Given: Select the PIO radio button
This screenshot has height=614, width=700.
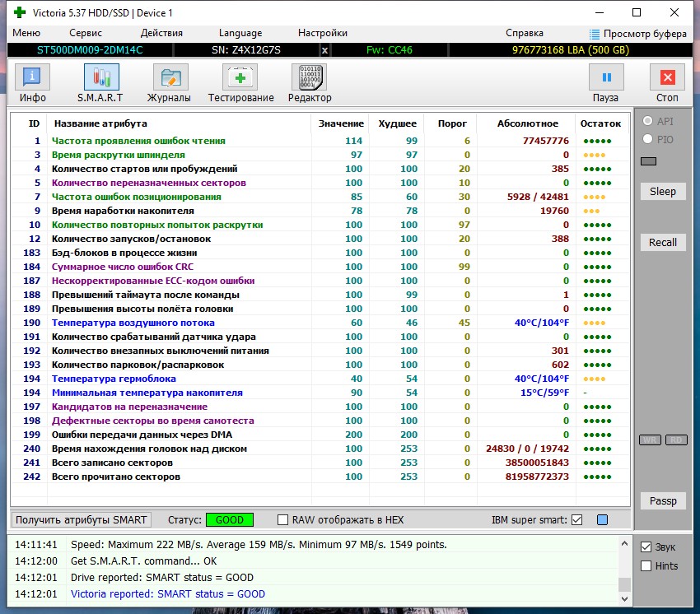Looking at the screenshot, I should click(x=648, y=139).
